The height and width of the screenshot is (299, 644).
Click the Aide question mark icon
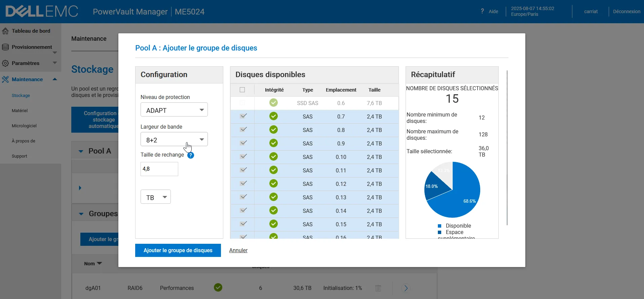[482, 11]
